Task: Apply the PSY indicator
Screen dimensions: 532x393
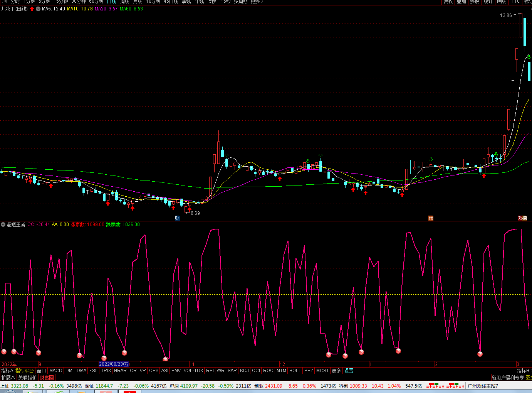Action: [309, 371]
